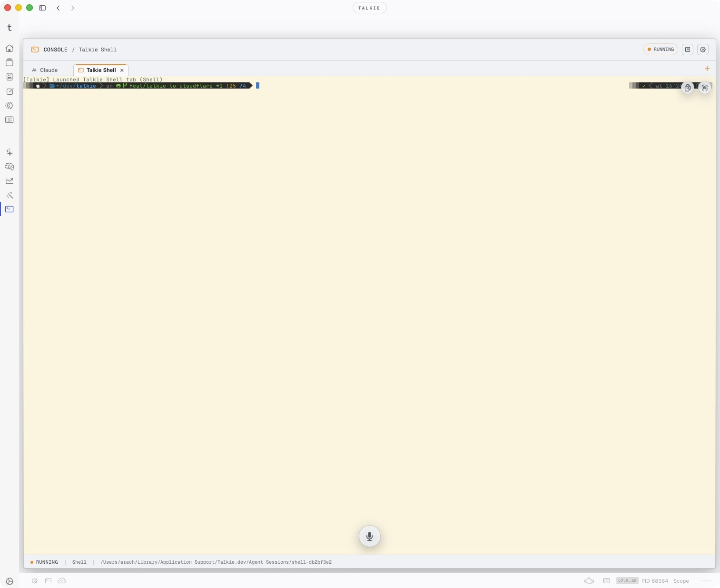Screen dimensions: 720x588
Task: Go back with the left chevron
Action: pyautogui.click(x=58, y=8)
